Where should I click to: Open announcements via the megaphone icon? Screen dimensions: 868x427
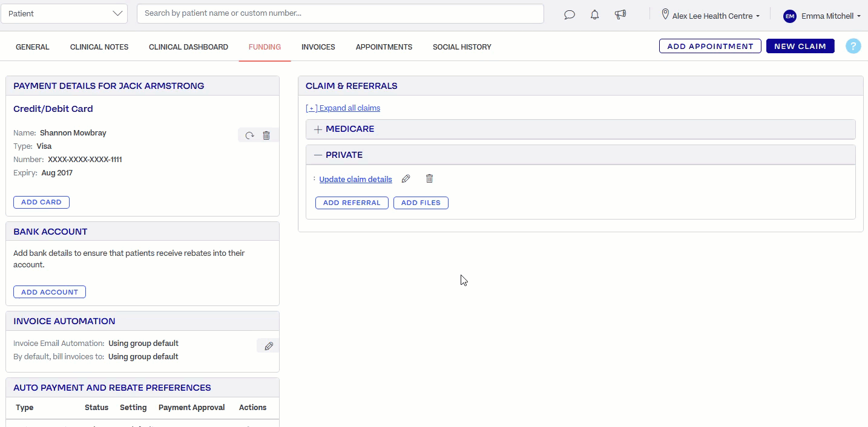620,15
